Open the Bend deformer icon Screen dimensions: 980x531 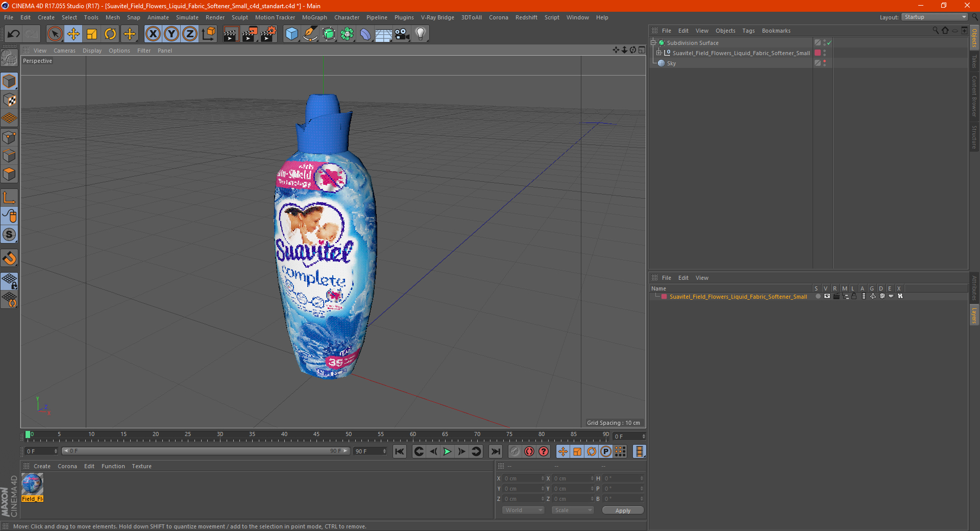click(365, 34)
